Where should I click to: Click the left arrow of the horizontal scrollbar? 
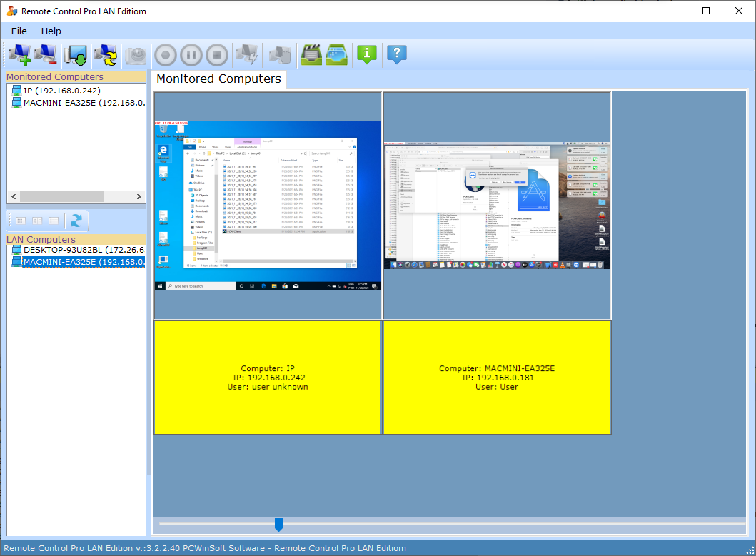point(14,197)
